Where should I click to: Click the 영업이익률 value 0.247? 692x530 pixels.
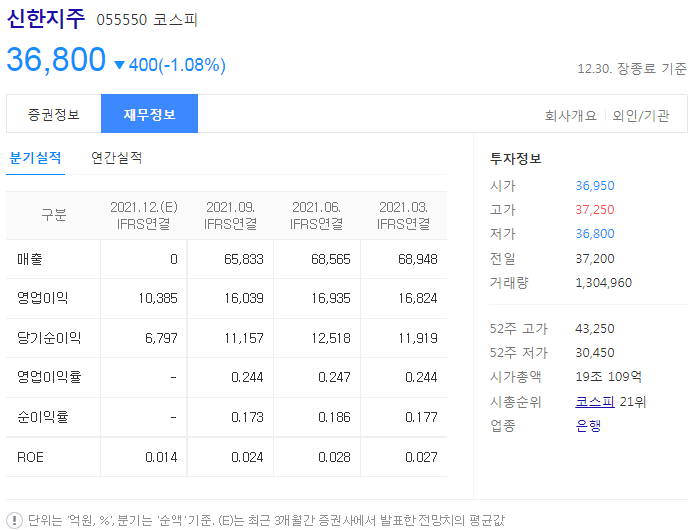click(334, 377)
